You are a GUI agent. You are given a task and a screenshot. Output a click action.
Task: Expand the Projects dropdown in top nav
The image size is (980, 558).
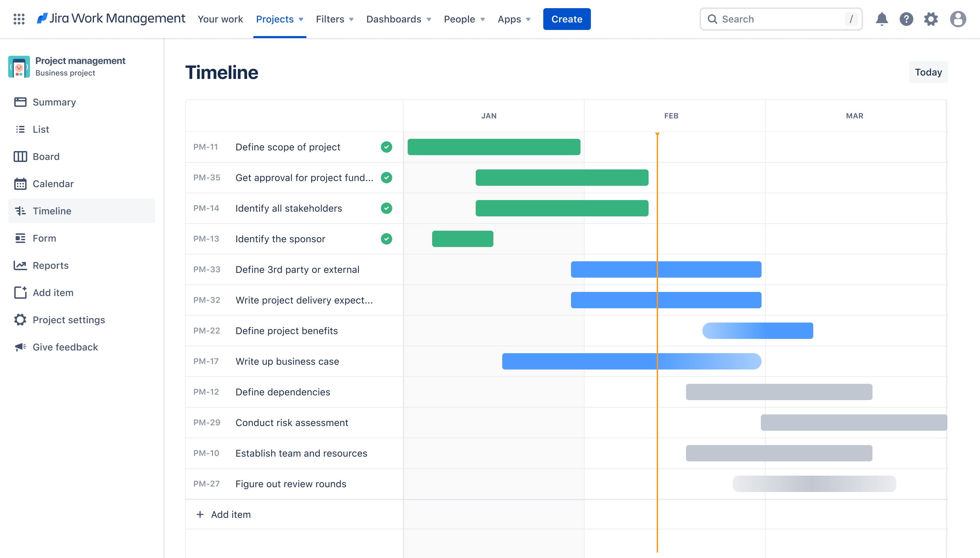(279, 19)
